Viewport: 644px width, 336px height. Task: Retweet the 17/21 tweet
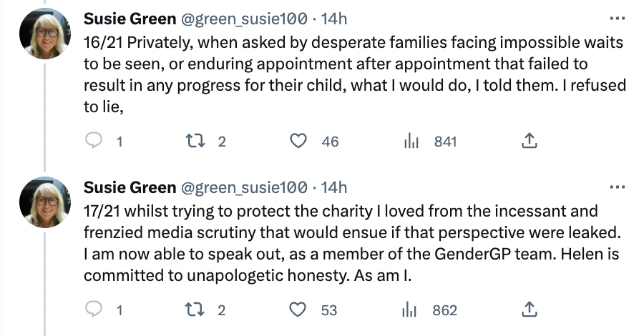(x=195, y=310)
